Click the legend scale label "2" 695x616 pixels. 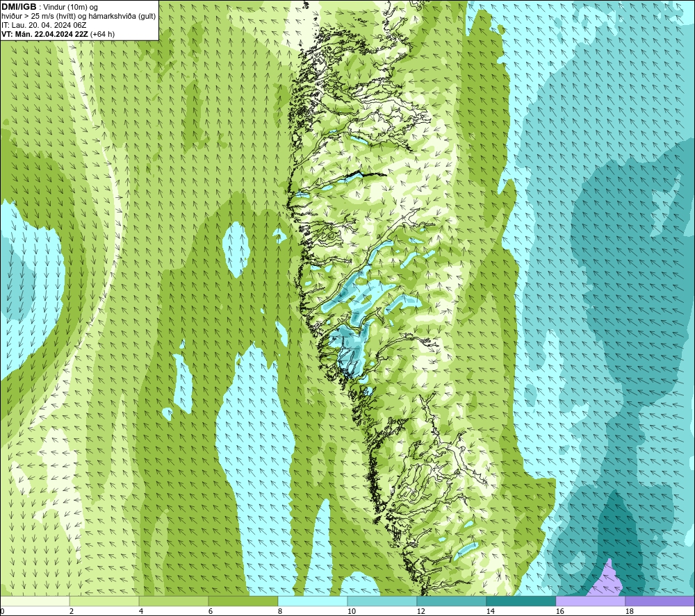72,611
